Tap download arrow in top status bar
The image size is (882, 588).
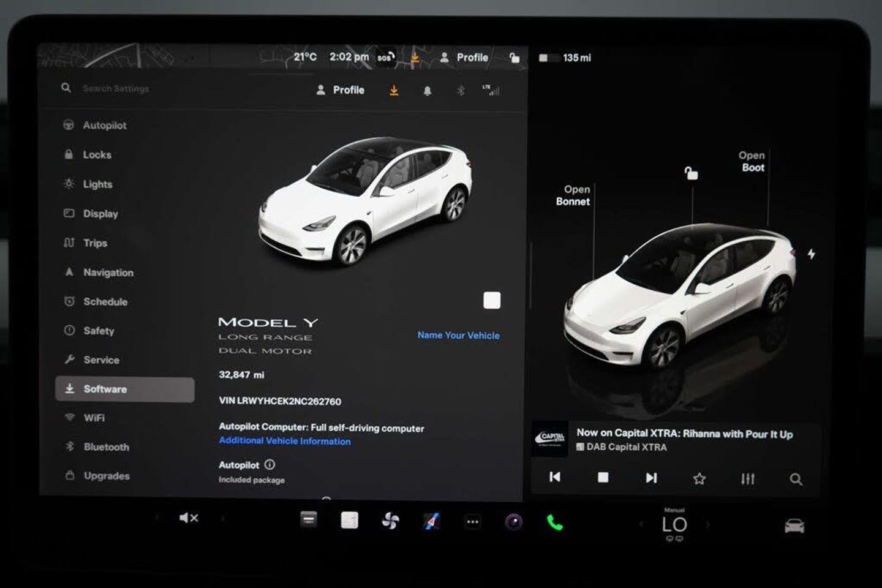pos(415,58)
